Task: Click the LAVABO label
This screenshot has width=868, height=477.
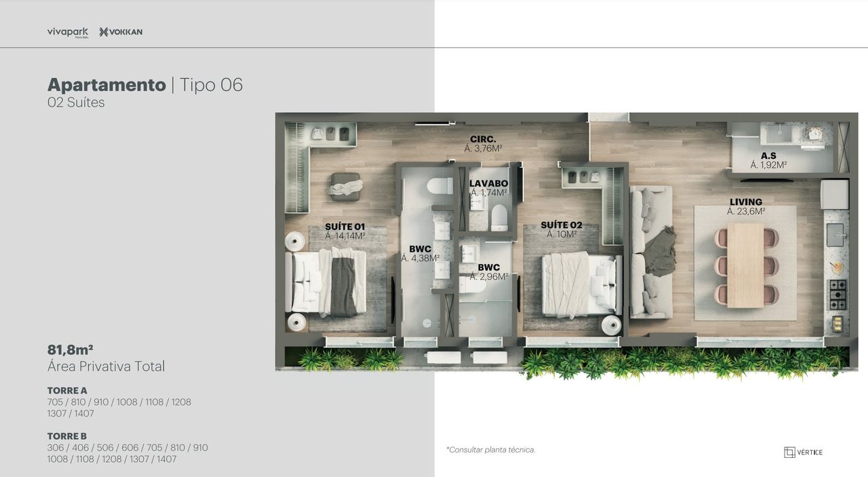Action: click(x=488, y=184)
